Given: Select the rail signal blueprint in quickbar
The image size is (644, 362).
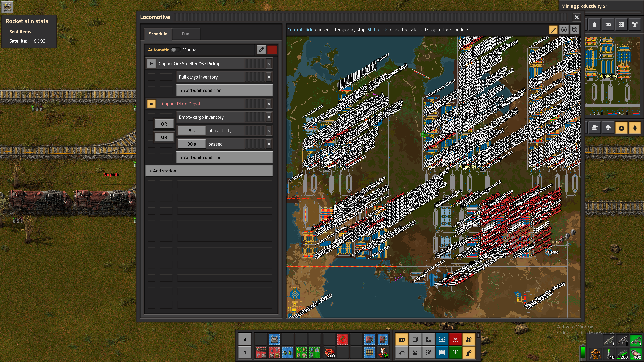Looking at the screenshot, I should tap(288, 353).
